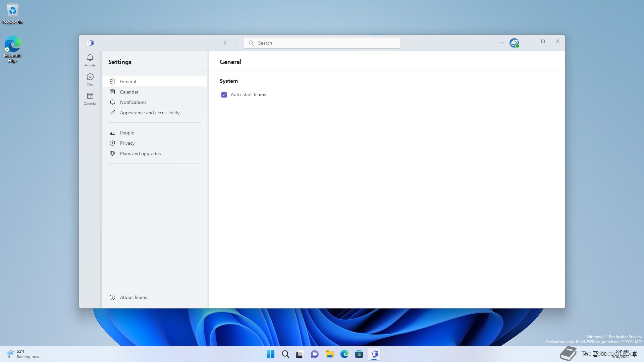Open taskbar Search

[x=285, y=354]
